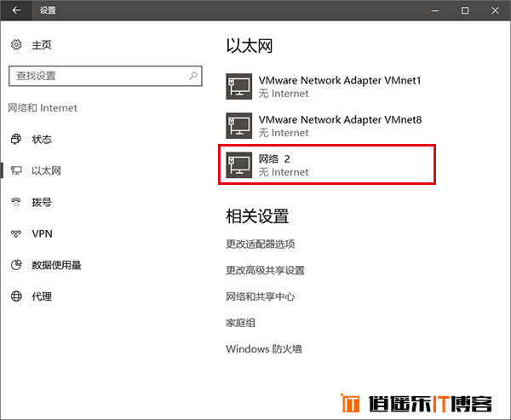Open the 网络 2 connection

point(327,165)
